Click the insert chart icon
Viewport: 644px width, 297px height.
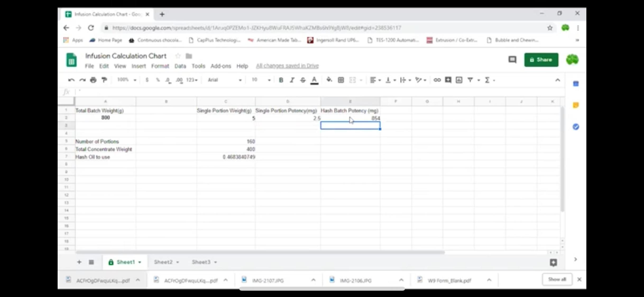point(459,80)
